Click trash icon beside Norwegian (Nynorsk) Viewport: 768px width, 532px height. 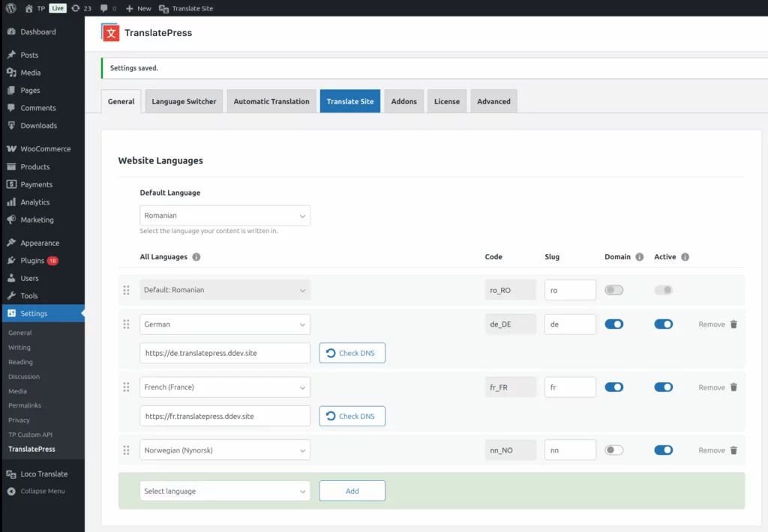click(733, 450)
